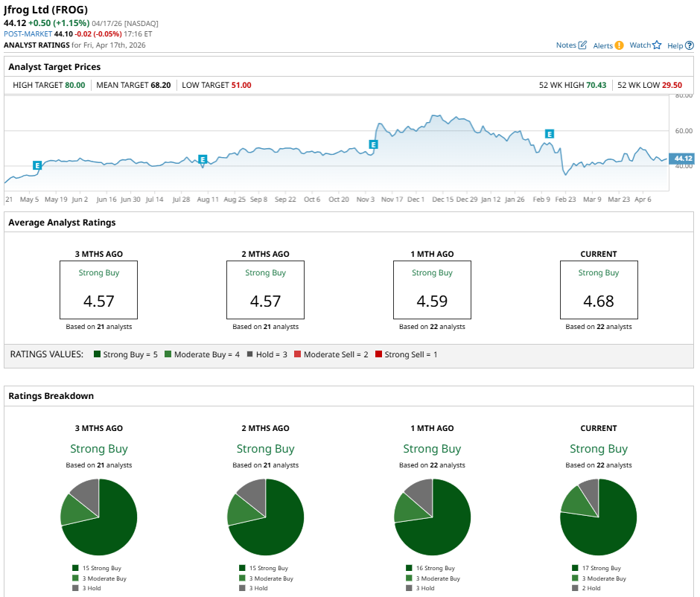This screenshot has width=700, height=597.
Task: Select the earnings marker near Aug 11
Action: coord(202,159)
